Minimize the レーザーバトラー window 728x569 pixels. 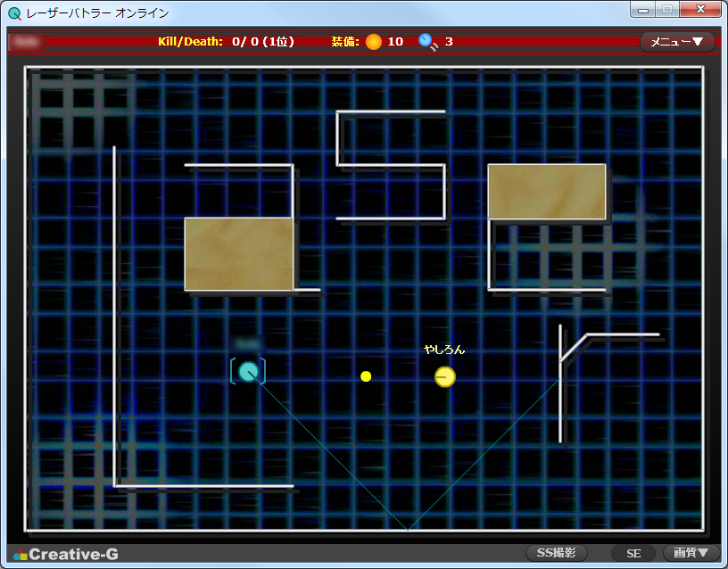tap(643, 10)
